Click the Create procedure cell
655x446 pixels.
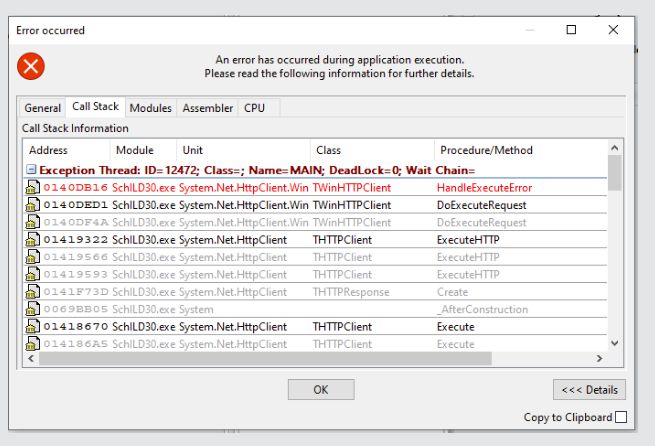[x=452, y=292]
